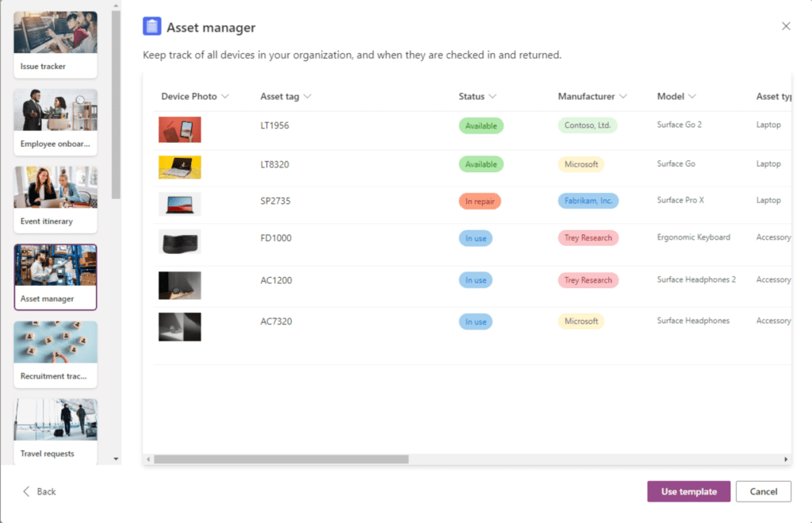Screen dimensions: 812x523
Task: Click the Cancel button
Action: (x=763, y=491)
